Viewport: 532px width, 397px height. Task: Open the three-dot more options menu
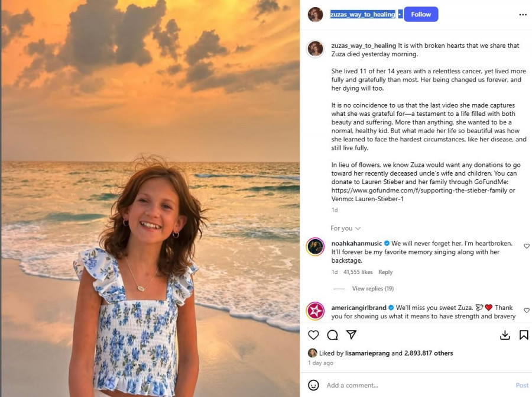pos(523,15)
